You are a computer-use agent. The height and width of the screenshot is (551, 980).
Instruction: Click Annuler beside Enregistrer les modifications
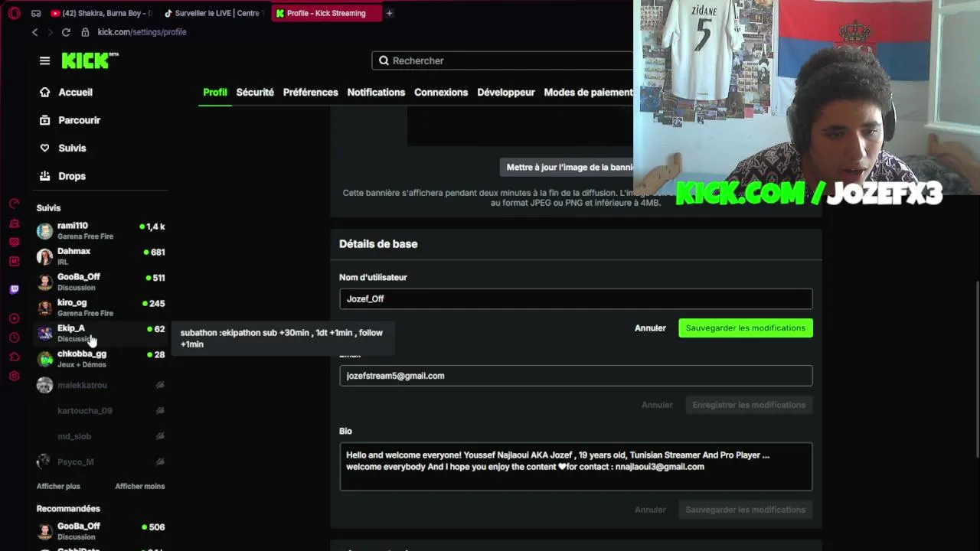click(x=657, y=405)
